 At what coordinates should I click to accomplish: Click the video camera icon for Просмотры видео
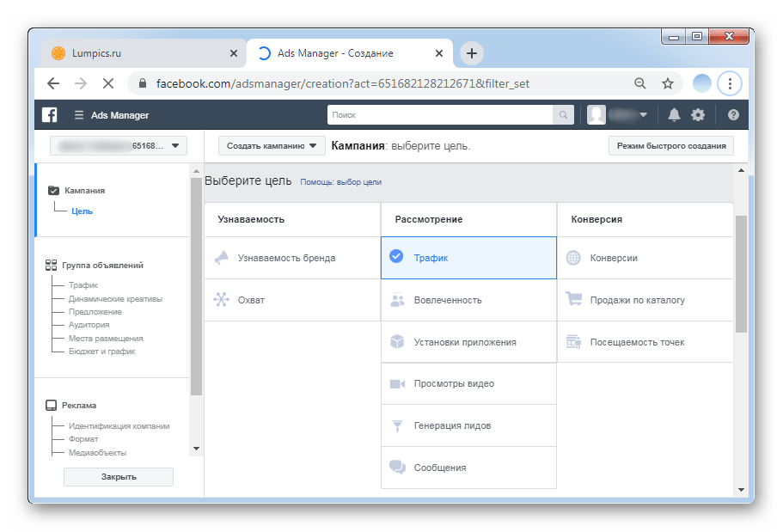click(x=397, y=383)
